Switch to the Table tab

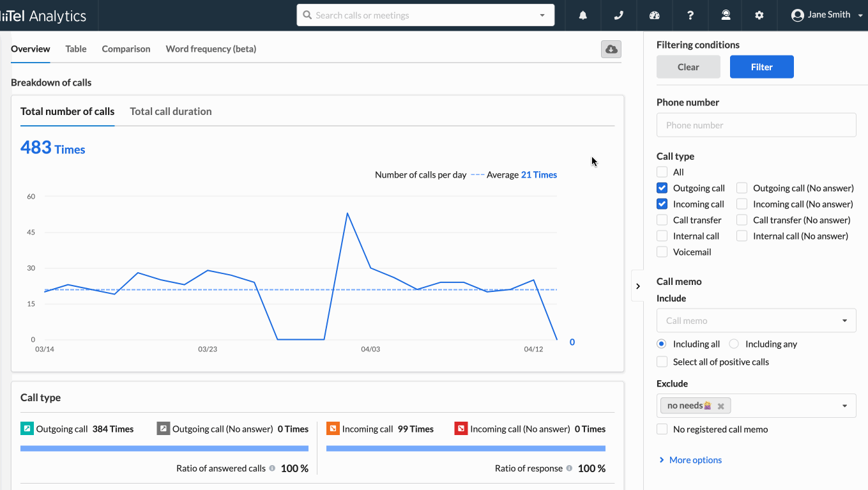[x=76, y=49]
